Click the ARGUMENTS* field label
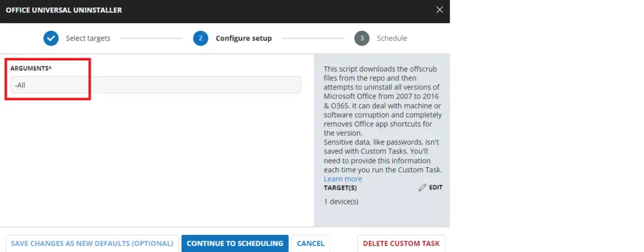This screenshot has width=644, height=252. tap(31, 68)
